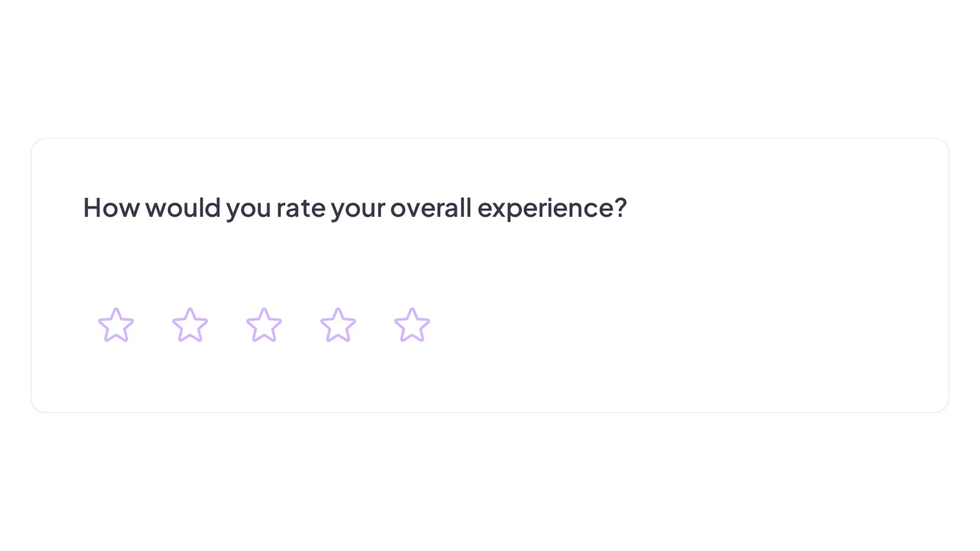Click the leftmost purple star outline

pyautogui.click(x=116, y=325)
